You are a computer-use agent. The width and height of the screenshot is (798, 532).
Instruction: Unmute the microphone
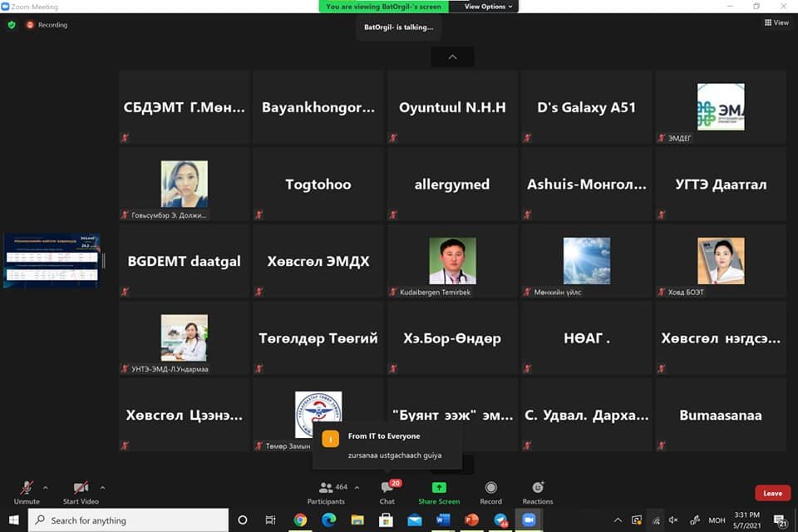click(x=27, y=489)
